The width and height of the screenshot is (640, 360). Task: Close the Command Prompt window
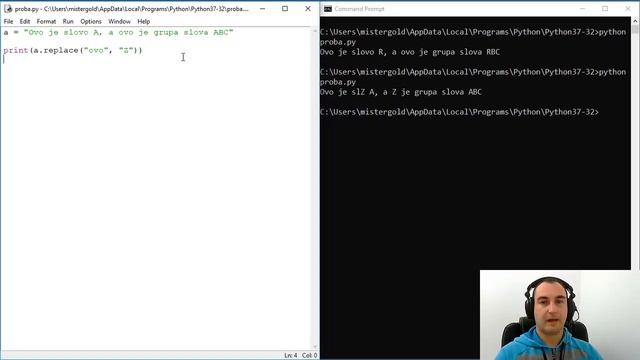coord(628,9)
